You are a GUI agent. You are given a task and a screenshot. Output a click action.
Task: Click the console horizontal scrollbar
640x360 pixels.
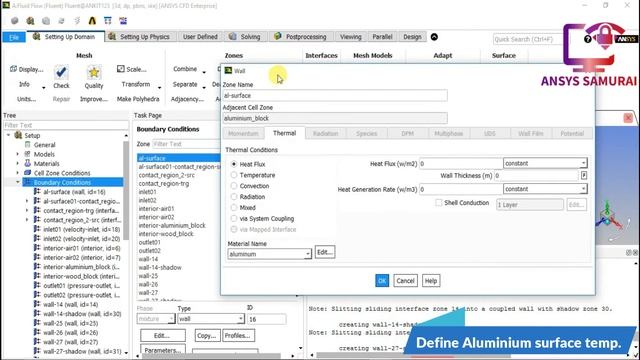pyautogui.click(x=414, y=356)
